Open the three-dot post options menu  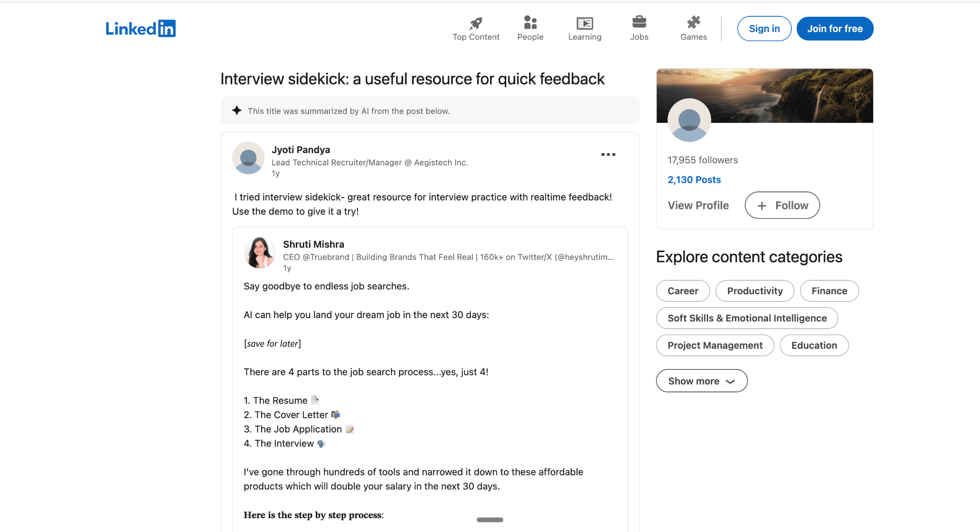point(608,155)
